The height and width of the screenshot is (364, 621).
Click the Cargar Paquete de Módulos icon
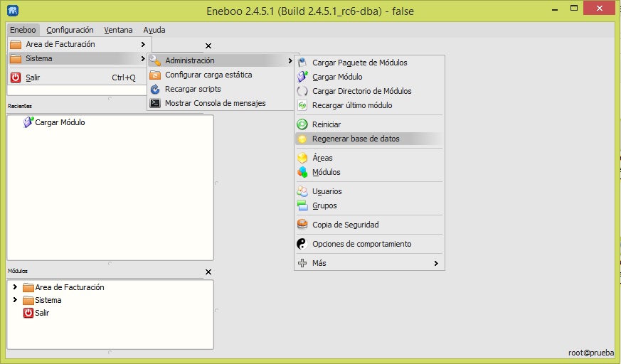pos(302,63)
